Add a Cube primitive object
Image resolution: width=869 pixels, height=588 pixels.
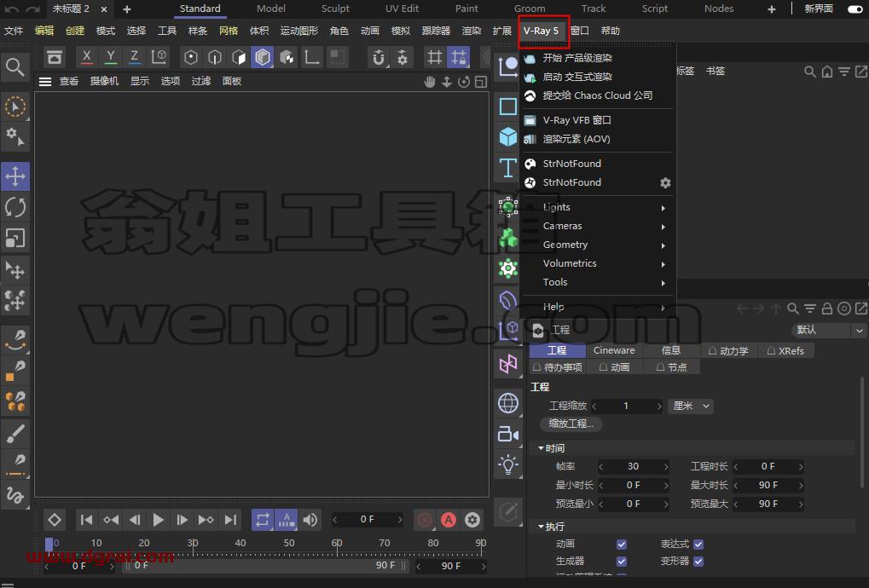pos(507,136)
